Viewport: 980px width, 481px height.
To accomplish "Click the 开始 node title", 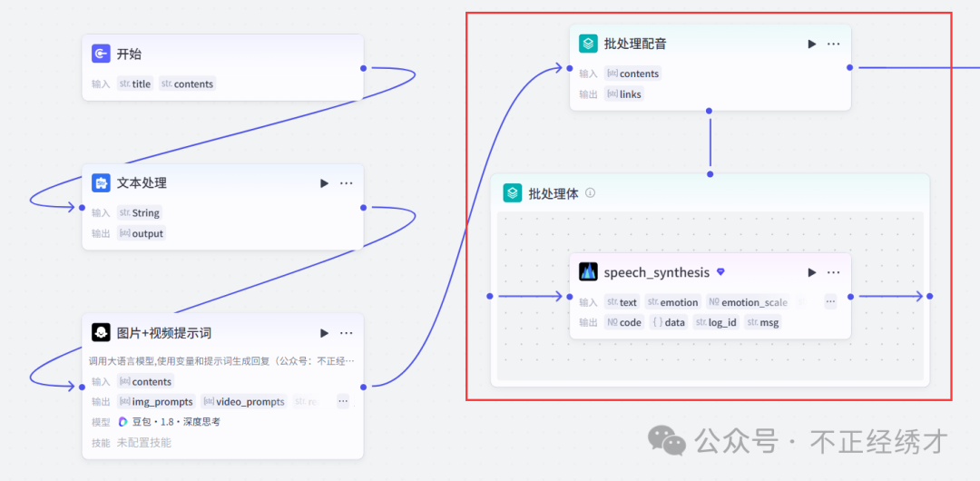I will [x=129, y=54].
